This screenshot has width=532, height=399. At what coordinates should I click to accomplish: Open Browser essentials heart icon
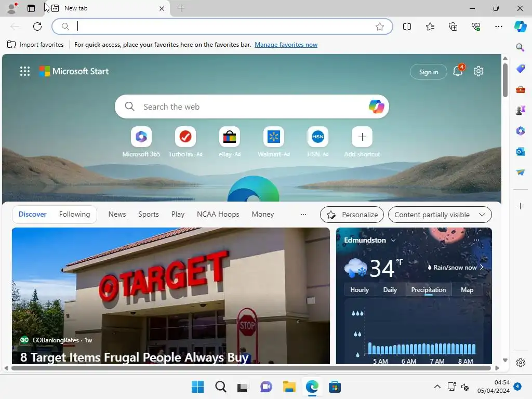(476, 26)
